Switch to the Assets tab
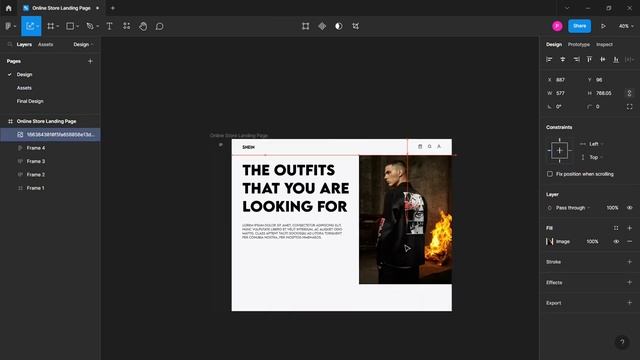 [45, 44]
